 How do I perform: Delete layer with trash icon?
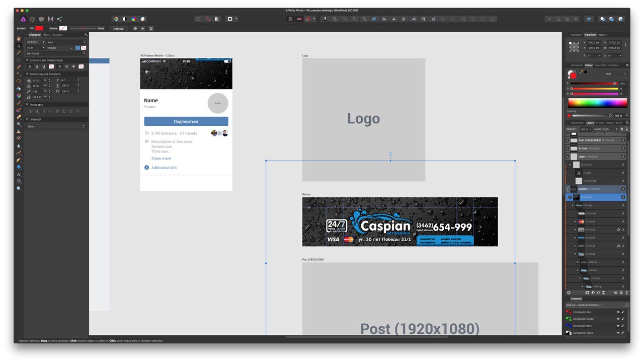point(626,293)
